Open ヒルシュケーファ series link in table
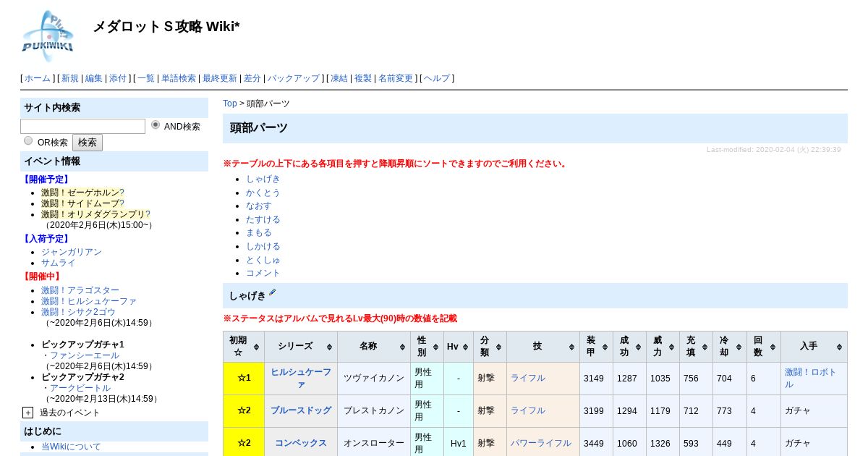The height and width of the screenshot is (456, 868). click(x=301, y=378)
